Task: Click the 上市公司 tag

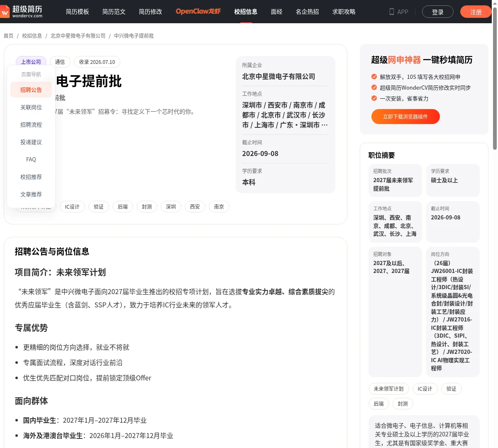Action: pyautogui.click(x=31, y=62)
